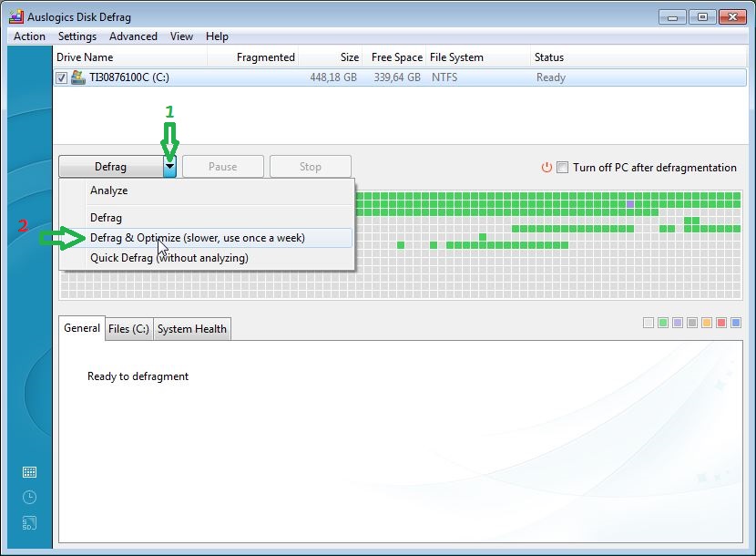The height and width of the screenshot is (556, 756).
Task: Open the Help menu
Action: pyautogui.click(x=217, y=36)
